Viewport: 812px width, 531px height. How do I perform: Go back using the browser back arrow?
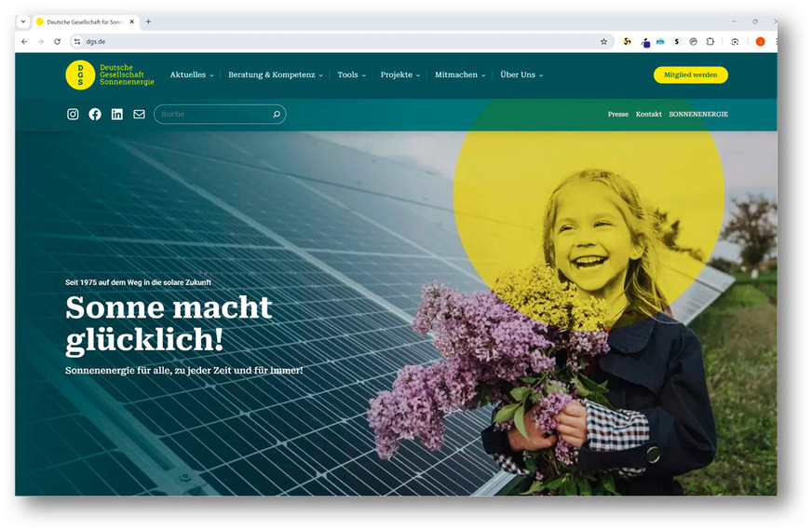(x=24, y=42)
